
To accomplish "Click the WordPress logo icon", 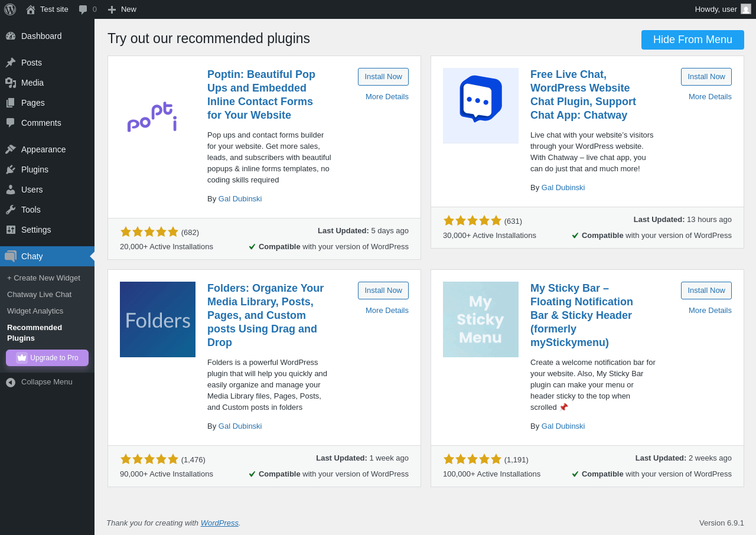I will click(x=10, y=9).
